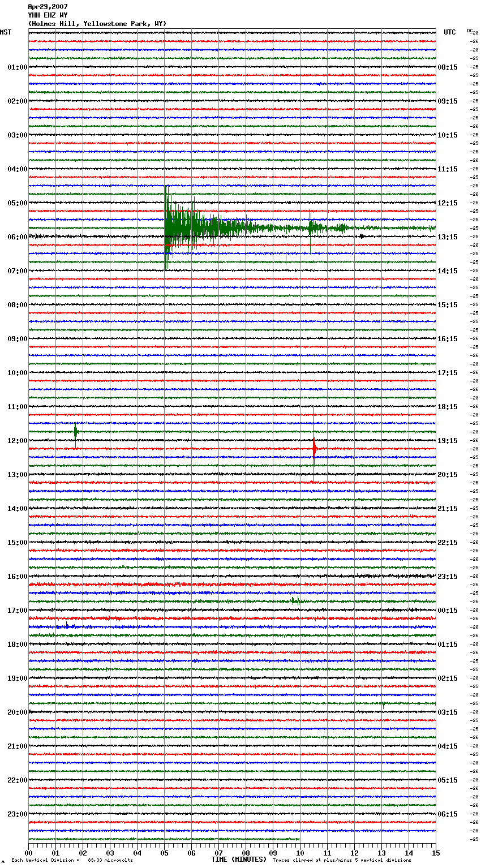Select the 17:00 MST time label
Viewport: 481px width, 868px height.
(x=18, y=611)
